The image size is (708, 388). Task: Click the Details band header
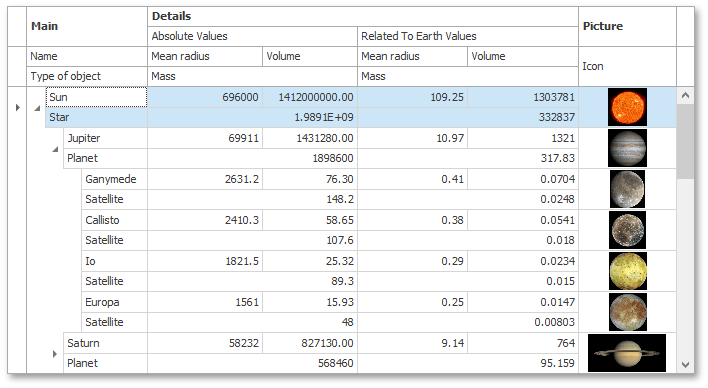tap(363, 16)
